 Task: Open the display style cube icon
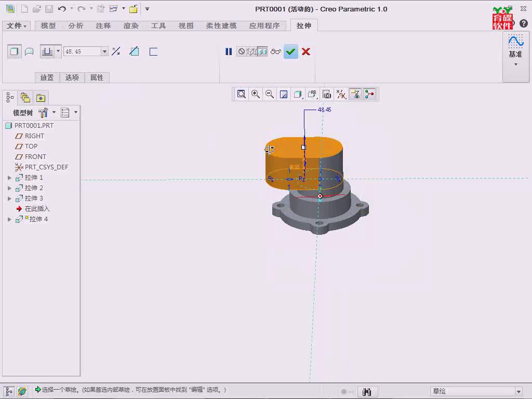click(298, 94)
